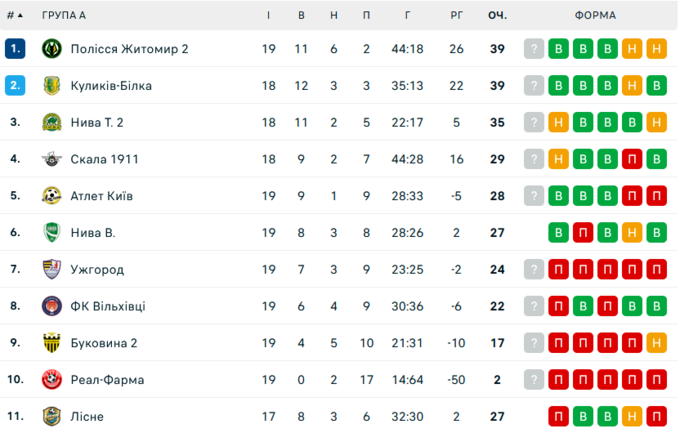Screen dimensions: 680x433
Task: Click the Група А header label
Action: point(64,16)
